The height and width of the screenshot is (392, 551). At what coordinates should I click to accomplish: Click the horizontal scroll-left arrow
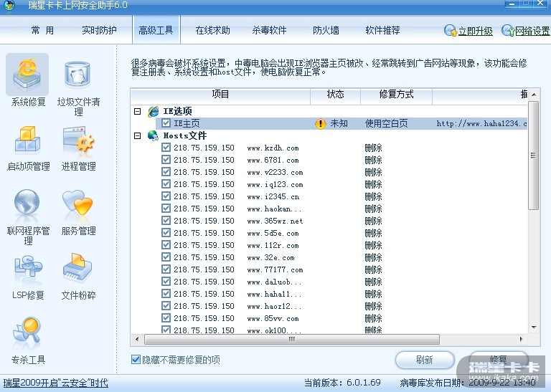(137, 339)
